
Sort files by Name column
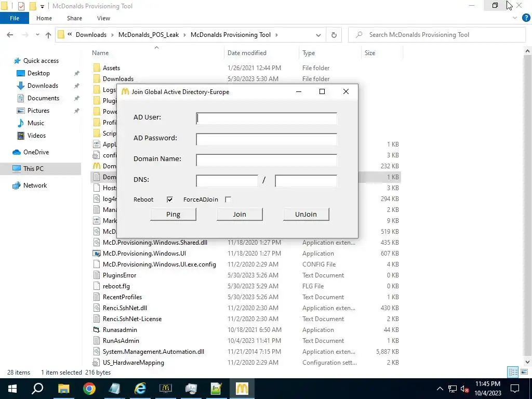click(x=100, y=53)
